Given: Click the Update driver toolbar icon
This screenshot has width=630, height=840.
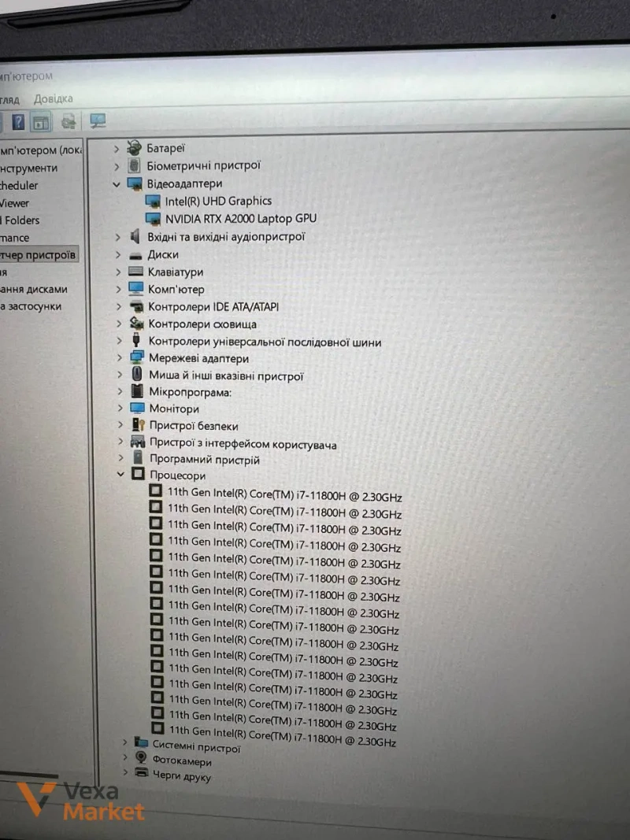Looking at the screenshot, I should (69, 122).
